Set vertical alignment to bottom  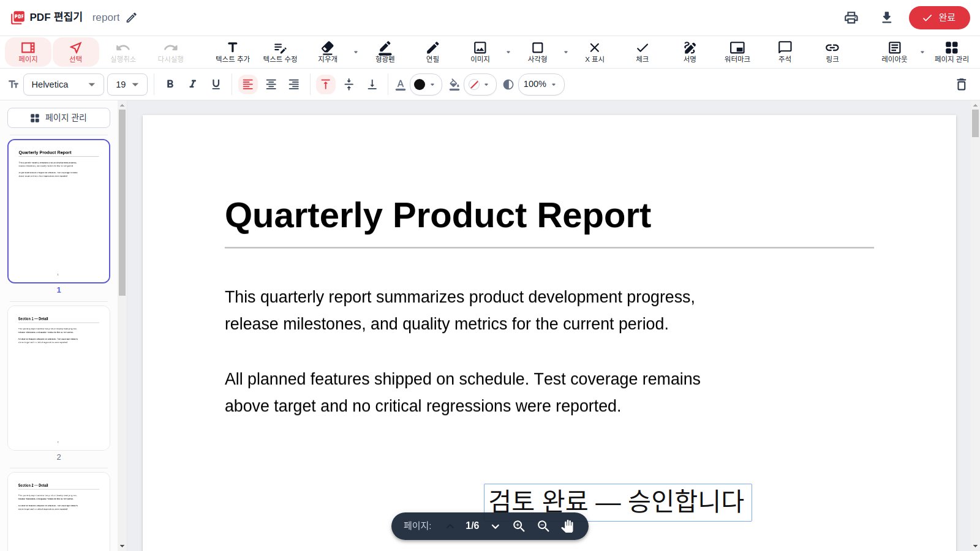(372, 84)
